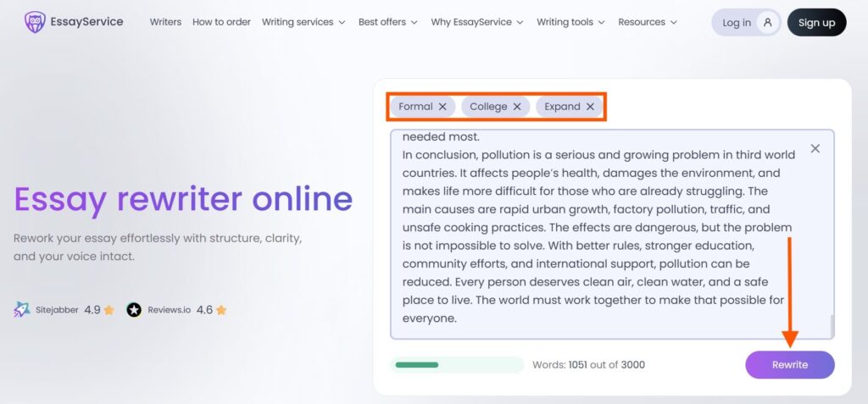The height and width of the screenshot is (404, 868).
Task: Click the Expand tag label
Action: 563,107
